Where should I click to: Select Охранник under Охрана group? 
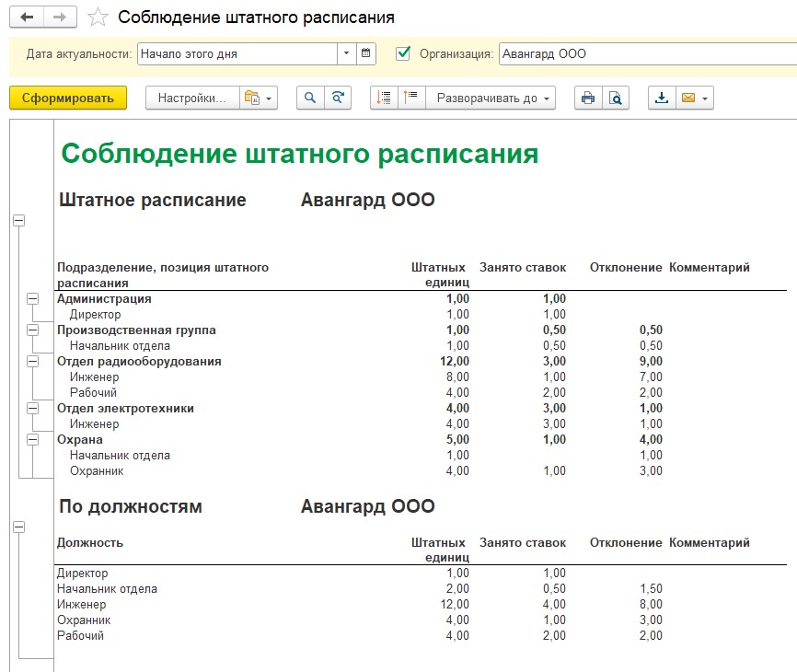click(97, 470)
